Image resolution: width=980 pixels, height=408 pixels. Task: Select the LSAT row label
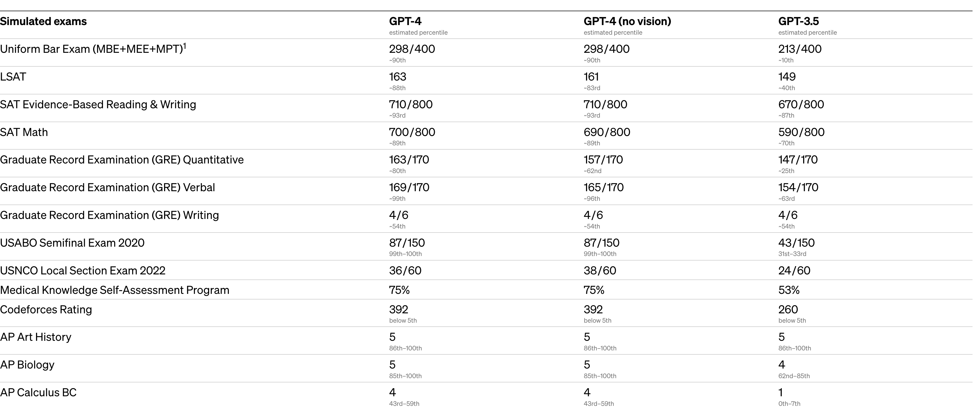[13, 77]
